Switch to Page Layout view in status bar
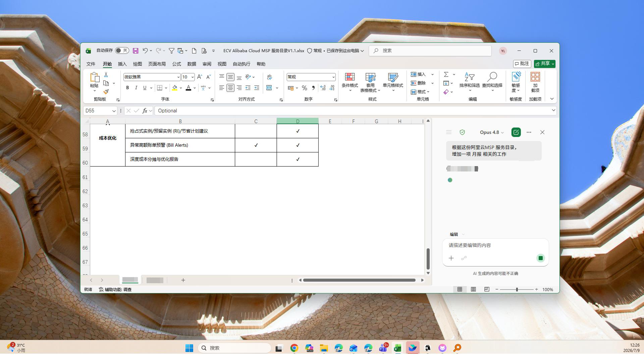644x355 pixels. tap(473, 290)
